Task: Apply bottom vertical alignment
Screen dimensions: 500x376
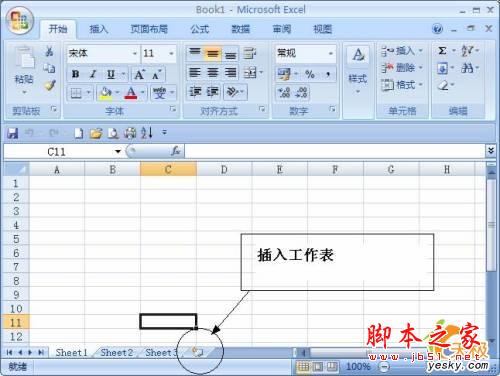Action: tap(231, 54)
